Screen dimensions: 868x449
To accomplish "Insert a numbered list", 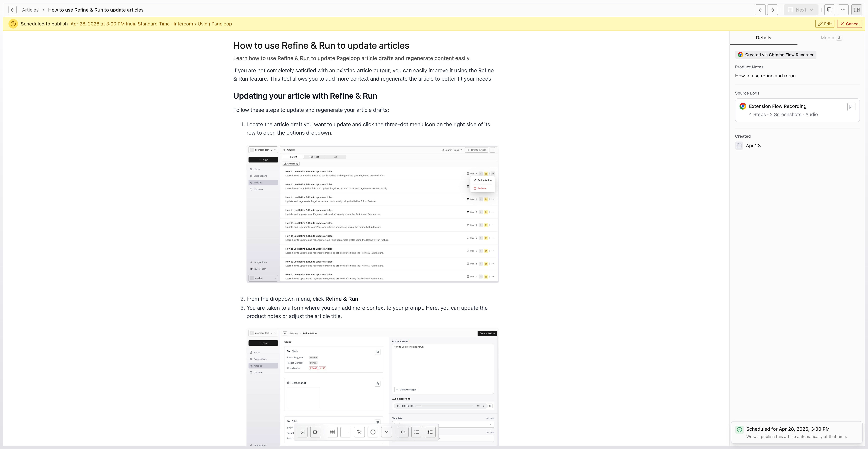I will tap(430, 432).
